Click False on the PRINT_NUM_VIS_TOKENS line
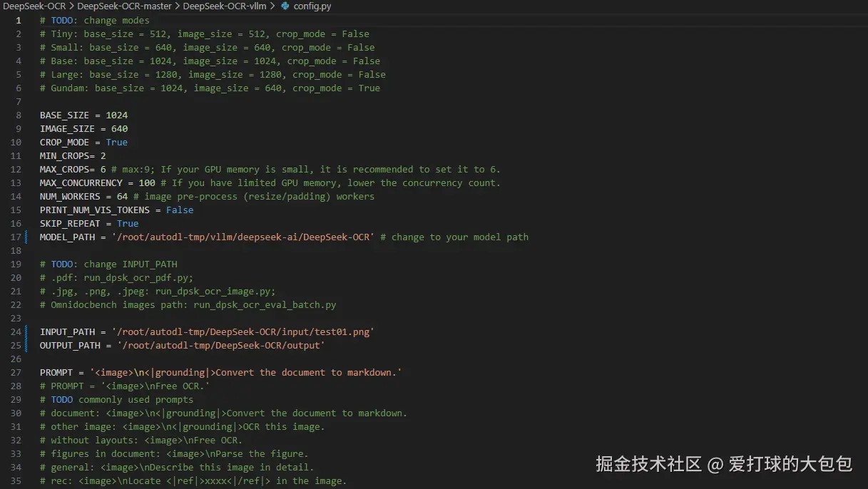 180,210
